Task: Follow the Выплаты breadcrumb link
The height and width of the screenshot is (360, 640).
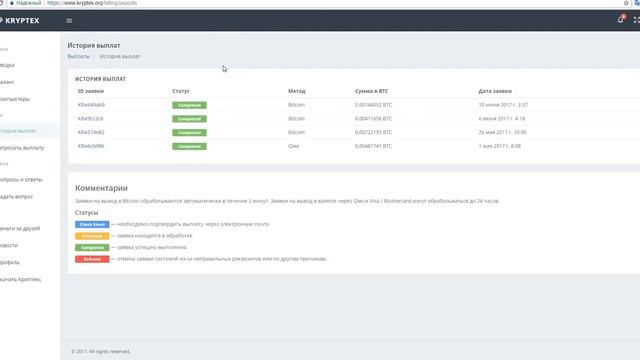Action: pos(79,56)
